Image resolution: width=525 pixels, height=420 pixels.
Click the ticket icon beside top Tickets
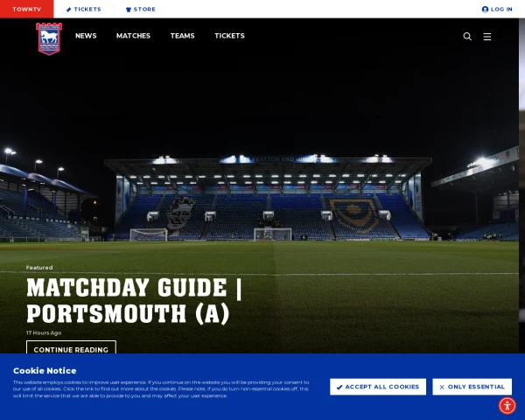tap(68, 10)
